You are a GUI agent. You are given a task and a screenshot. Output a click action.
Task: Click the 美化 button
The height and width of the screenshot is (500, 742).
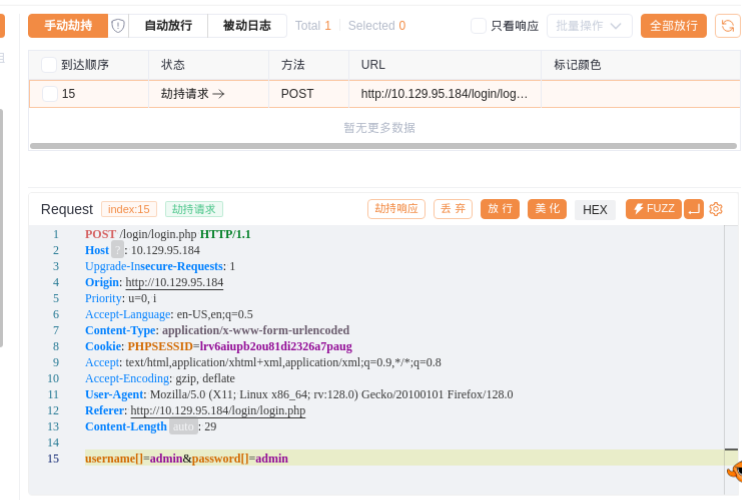(547, 209)
